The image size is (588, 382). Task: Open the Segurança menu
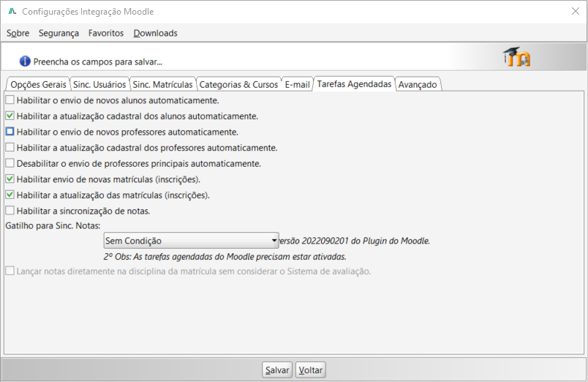(x=59, y=33)
